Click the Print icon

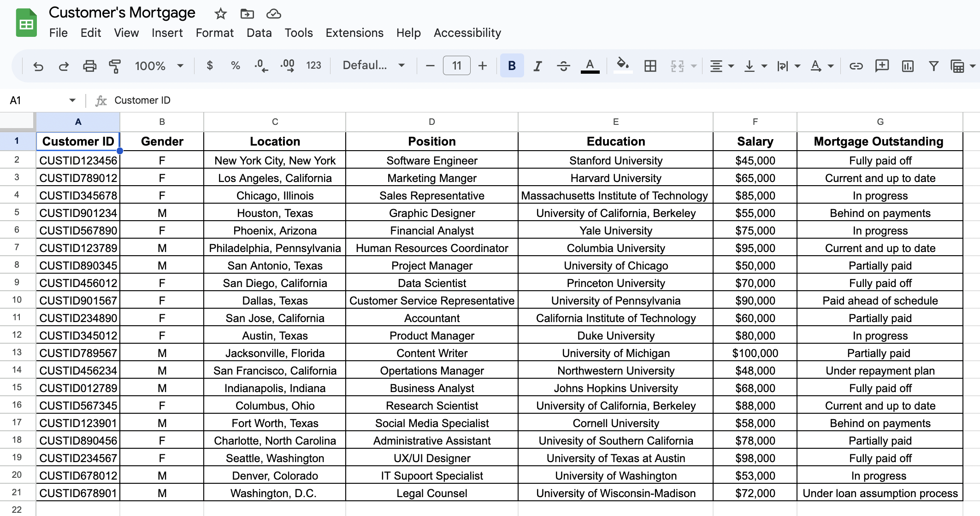[89, 66]
